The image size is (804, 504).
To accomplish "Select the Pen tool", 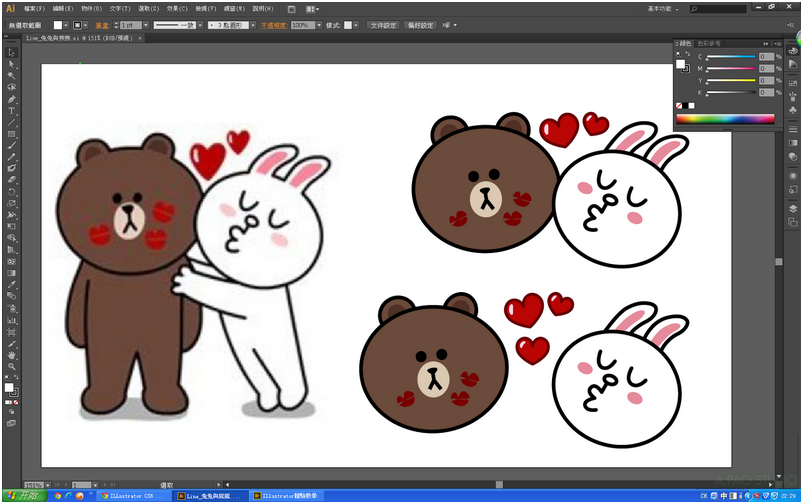I will click(11, 99).
